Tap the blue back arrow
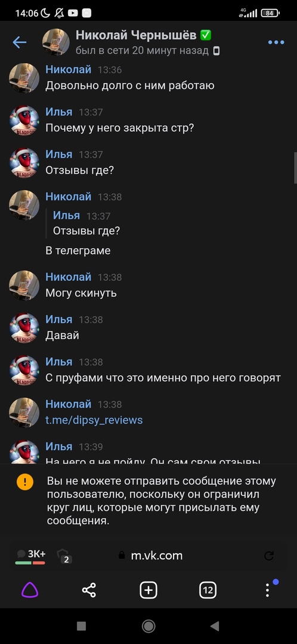 pyautogui.click(x=19, y=42)
